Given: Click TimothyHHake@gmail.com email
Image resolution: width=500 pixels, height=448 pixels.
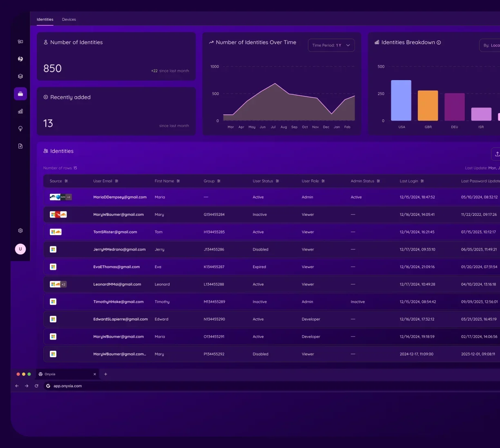Looking at the screenshot, I should click(x=118, y=302).
